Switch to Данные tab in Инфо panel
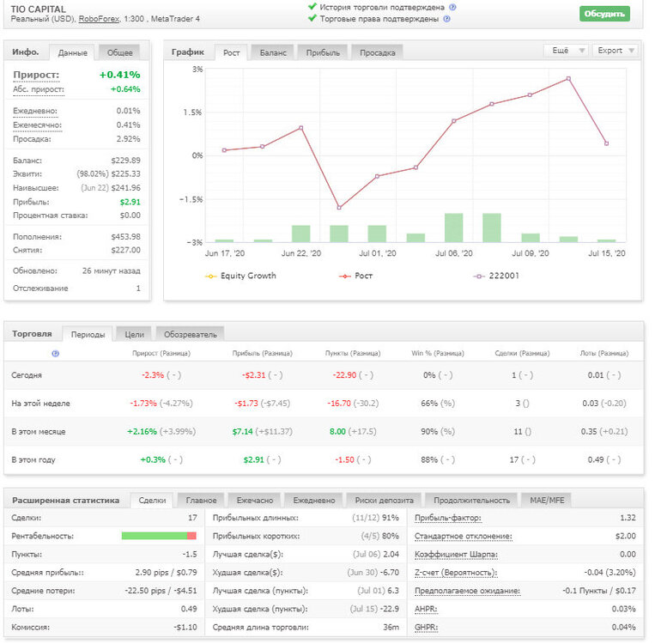 click(73, 52)
